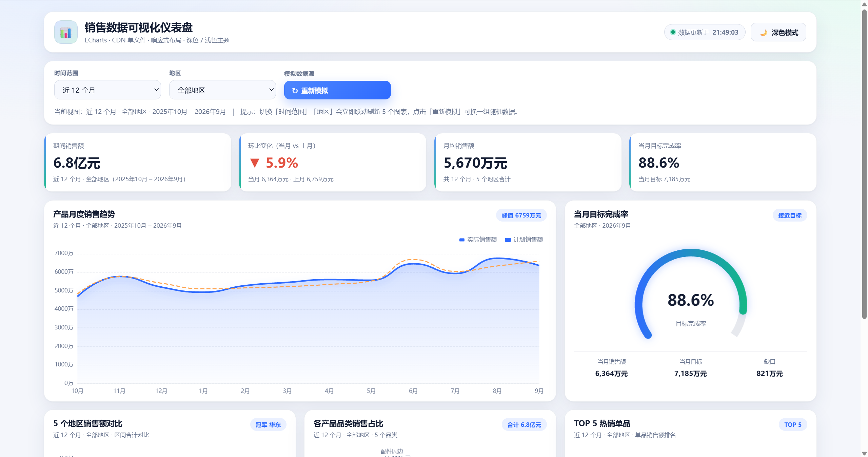This screenshot has height=457, width=868.
Task: Click the 接近目标 badge
Action: point(790,215)
